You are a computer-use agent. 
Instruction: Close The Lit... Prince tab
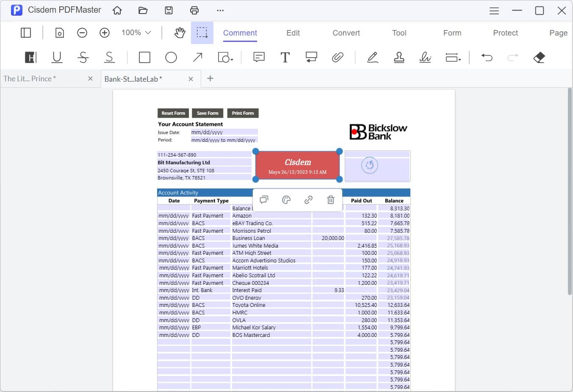pos(90,79)
